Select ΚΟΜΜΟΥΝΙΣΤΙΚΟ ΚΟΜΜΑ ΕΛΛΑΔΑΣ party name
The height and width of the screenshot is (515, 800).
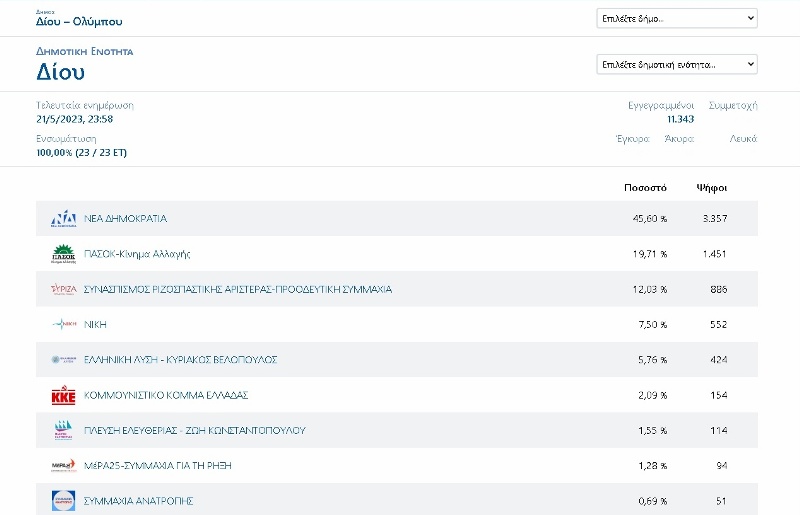pyautogui.click(x=166, y=395)
